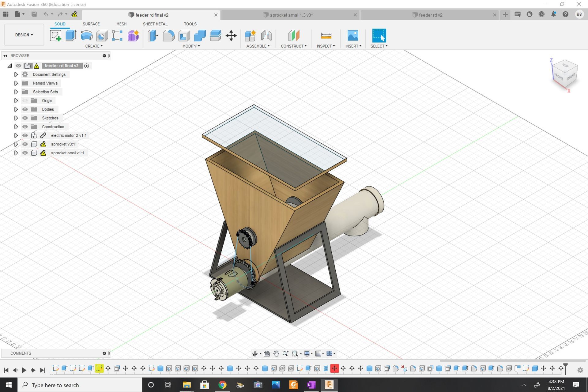Image resolution: width=588 pixels, height=392 pixels.
Task: Toggle visibility of Sketches folder
Action: pos(25,118)
